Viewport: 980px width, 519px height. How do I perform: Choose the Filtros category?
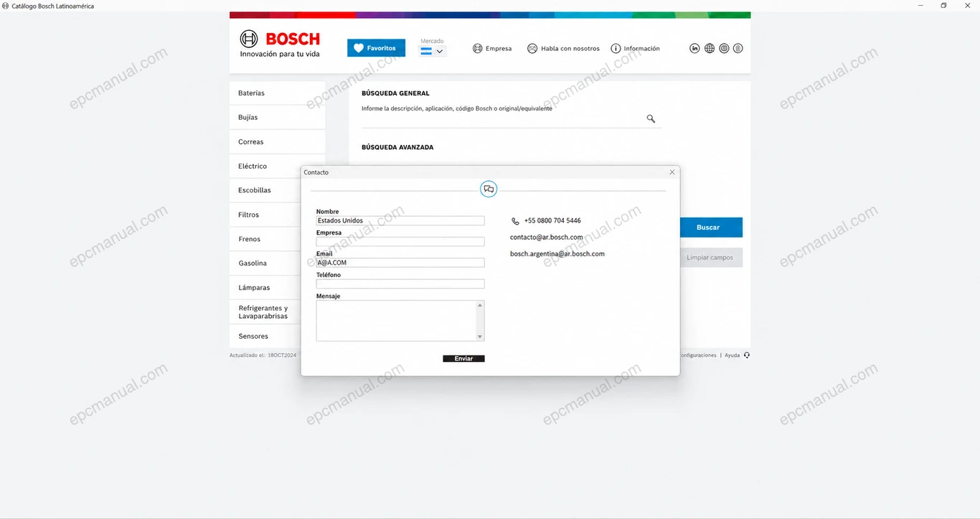click(x=265, y=215)
